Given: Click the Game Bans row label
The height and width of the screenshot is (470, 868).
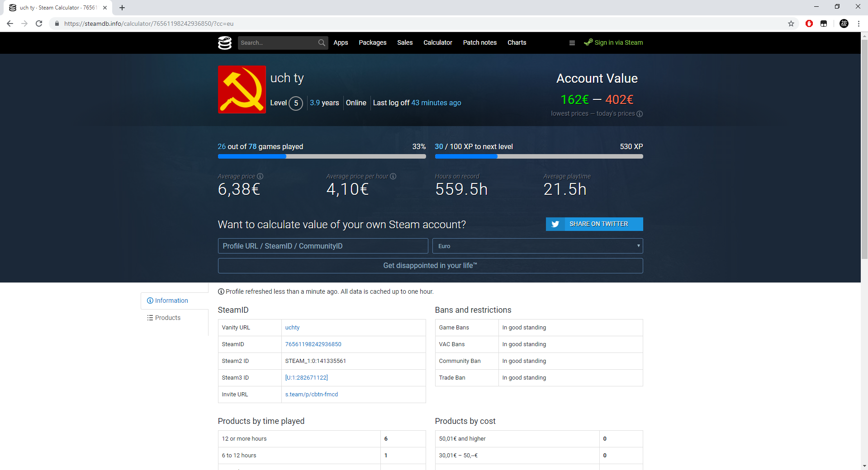Looking at the screenshot, I should pos(454,328).
